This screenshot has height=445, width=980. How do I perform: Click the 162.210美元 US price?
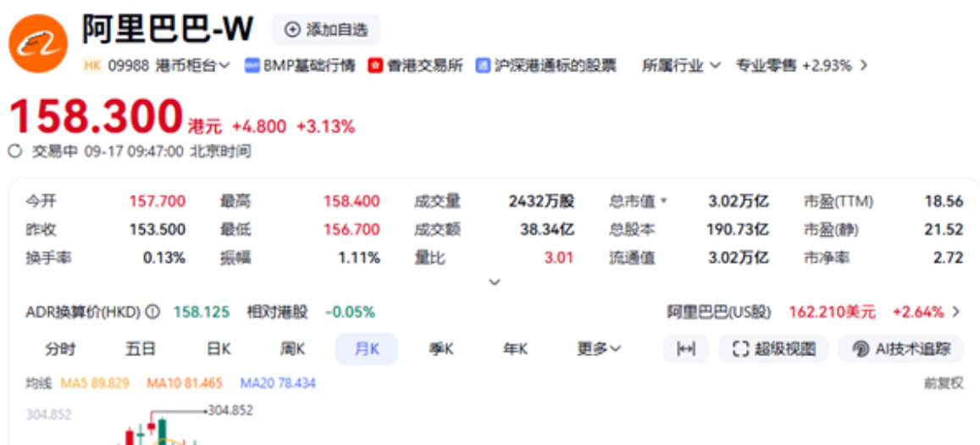(832, 312)
